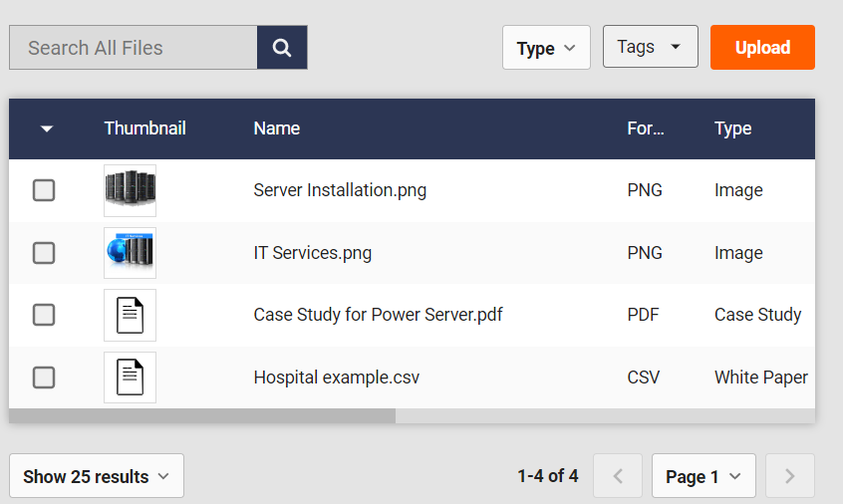Open the Show 25 results dropdown
Screen dimensions: 843x504
(97, 476)
